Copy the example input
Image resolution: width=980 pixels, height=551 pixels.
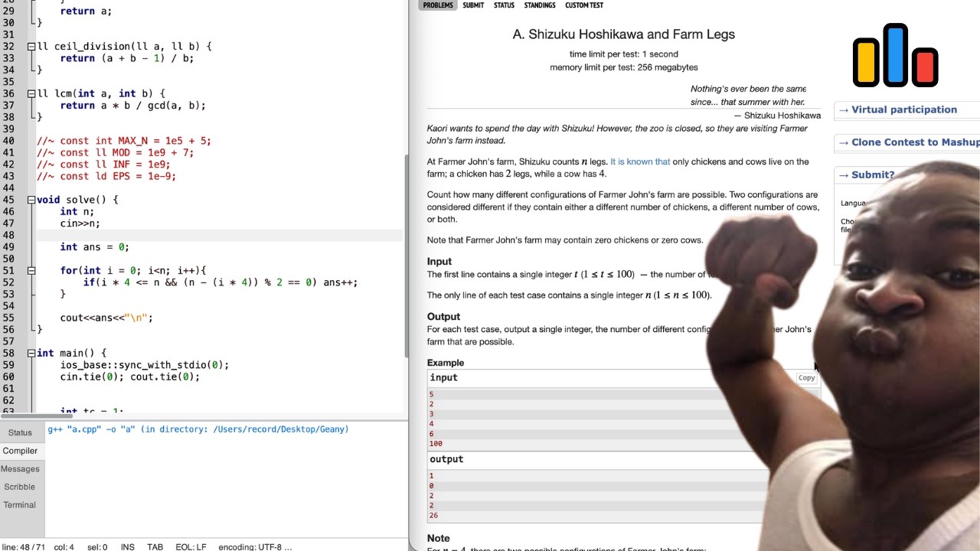(x=806, y=378)
